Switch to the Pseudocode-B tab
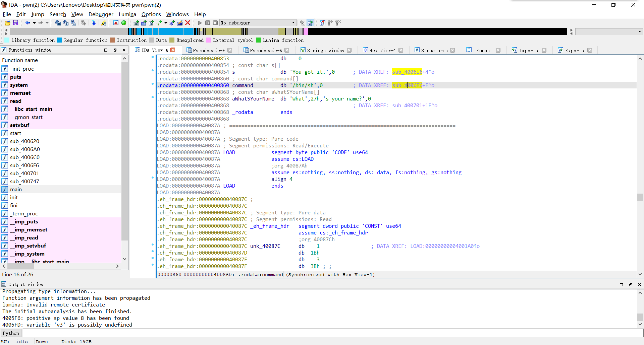 click(x=209, y=50)
